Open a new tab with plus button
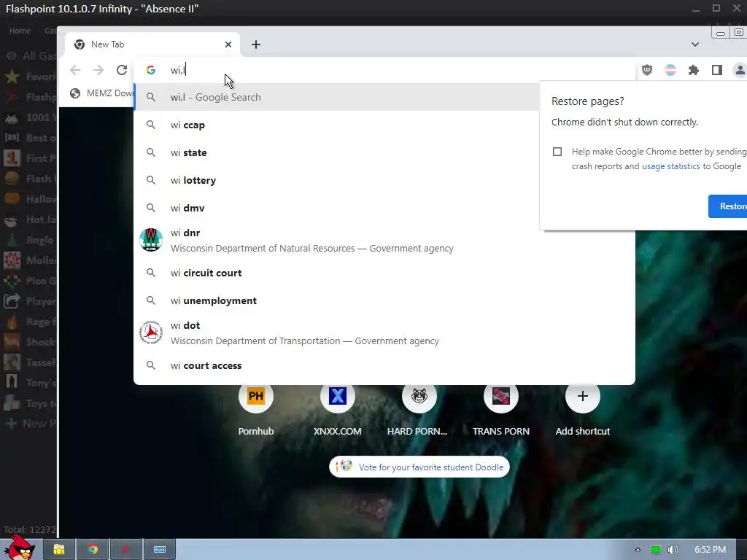This screenshot has width=747, height=560. coord(256,44)
